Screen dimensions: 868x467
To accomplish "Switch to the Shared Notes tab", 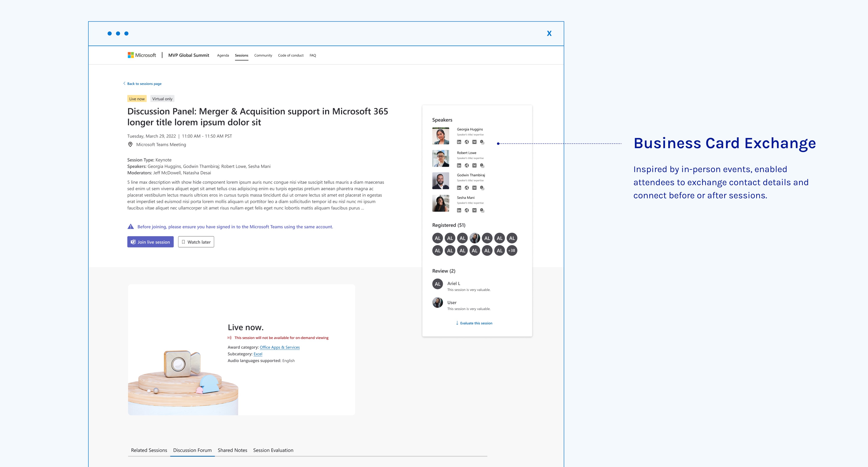I will [232, 450].
